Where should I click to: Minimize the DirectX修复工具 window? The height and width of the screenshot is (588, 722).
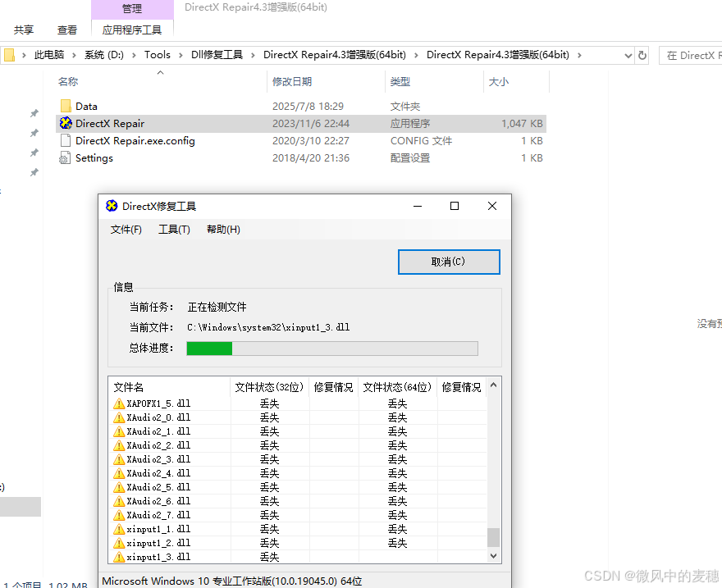pos(418,206)
